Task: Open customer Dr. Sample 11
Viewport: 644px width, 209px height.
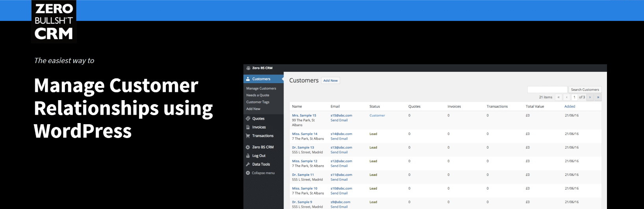Action: [x=303, y=175]
